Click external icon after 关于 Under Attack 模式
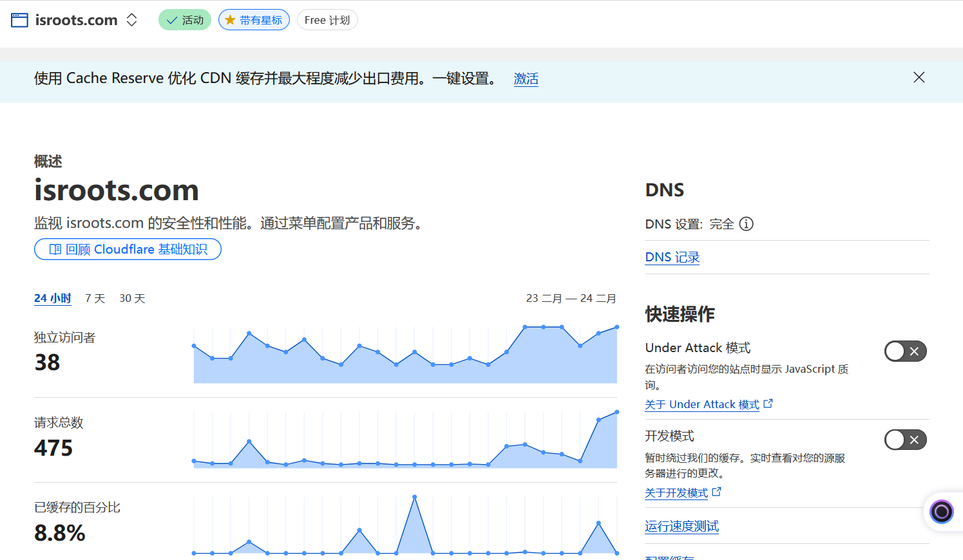963x560 pixels. 768,404
